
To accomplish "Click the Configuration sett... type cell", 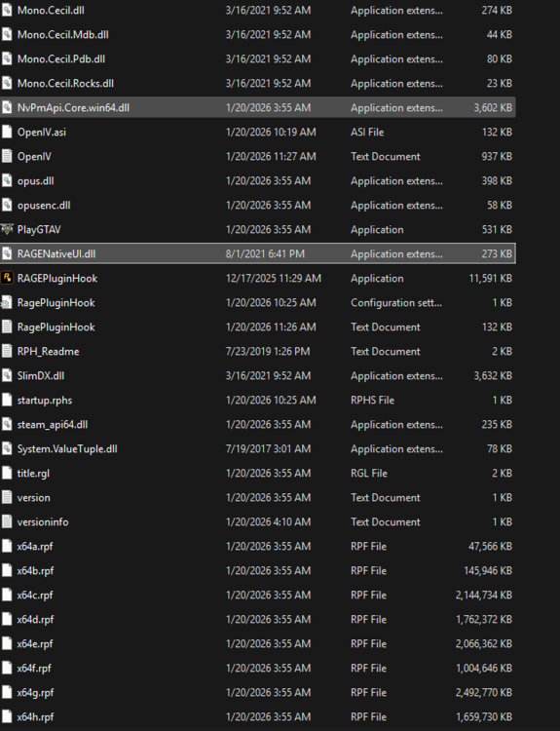I will coord(396,302).
